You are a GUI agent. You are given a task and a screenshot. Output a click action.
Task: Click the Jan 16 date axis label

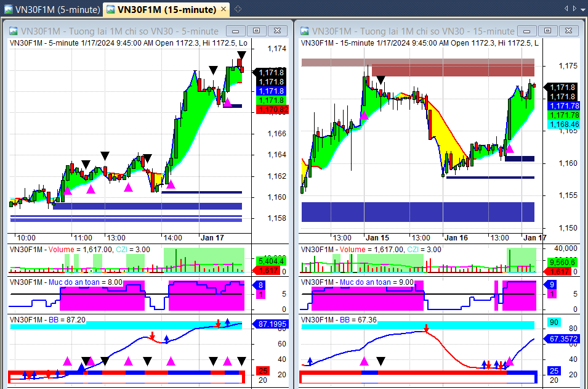(456, 238)
